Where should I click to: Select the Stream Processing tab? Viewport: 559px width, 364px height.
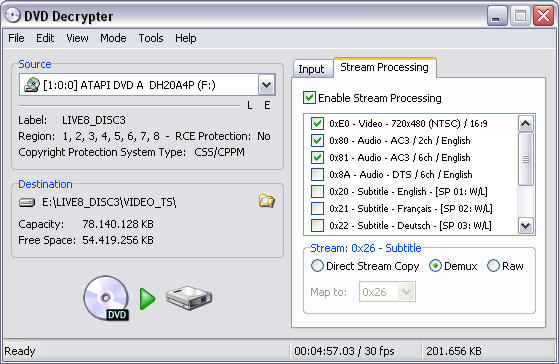[385, 67]
